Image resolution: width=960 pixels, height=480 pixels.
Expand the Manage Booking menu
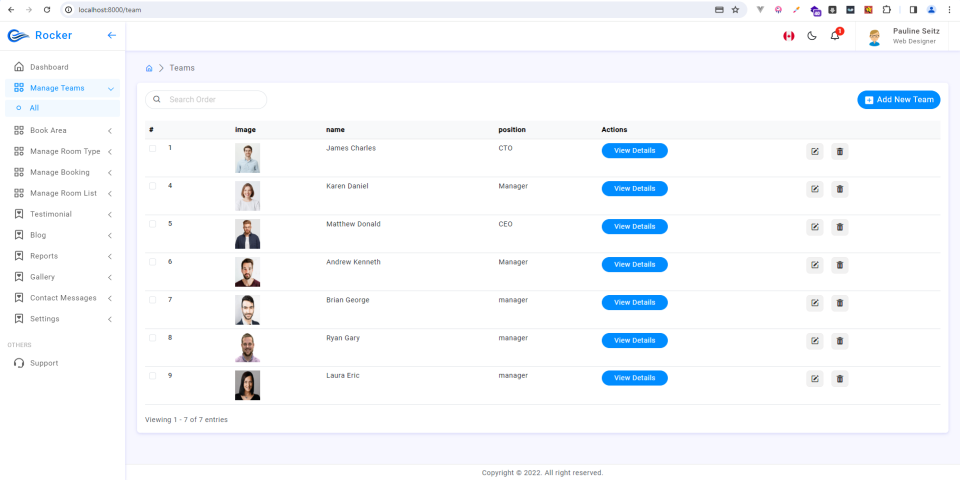click(x=62, y=172)
